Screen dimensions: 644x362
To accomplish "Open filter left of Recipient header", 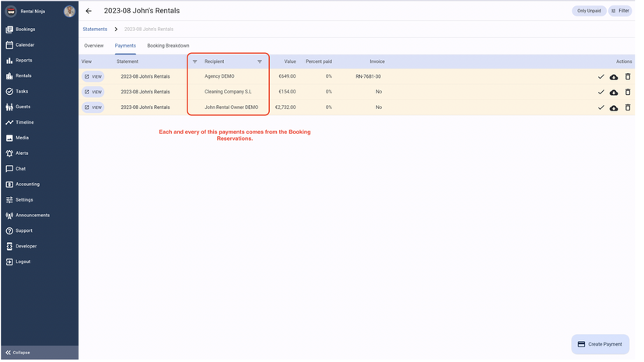I will point(196,62).
